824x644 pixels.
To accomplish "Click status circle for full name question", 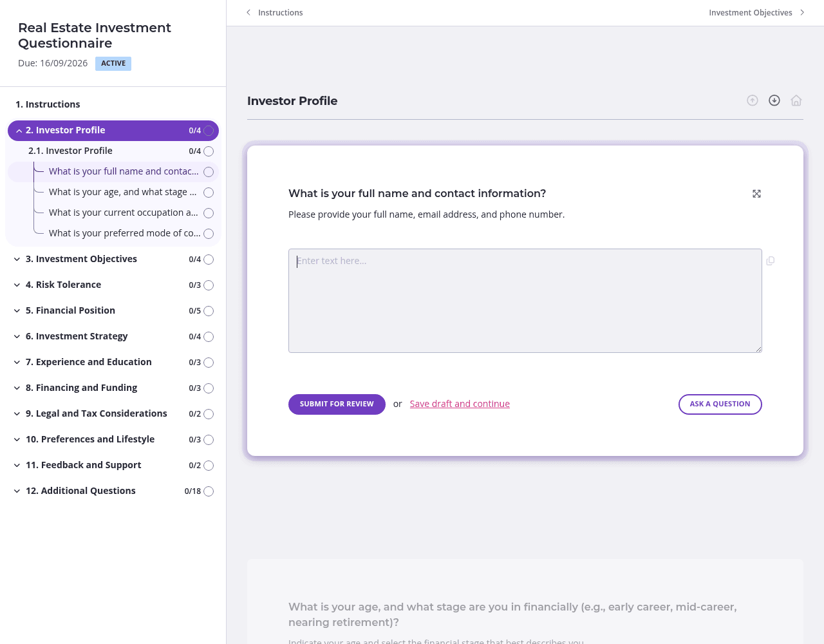I will point(209,172).
